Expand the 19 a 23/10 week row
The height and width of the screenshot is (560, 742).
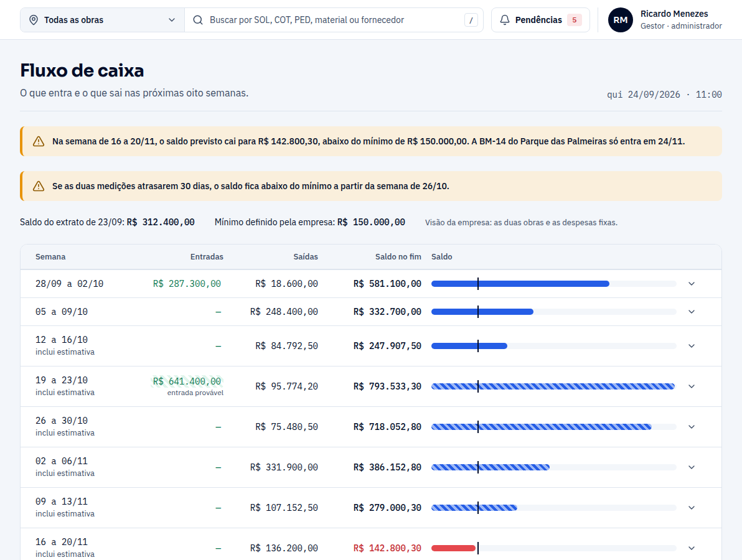click(692, 386)
